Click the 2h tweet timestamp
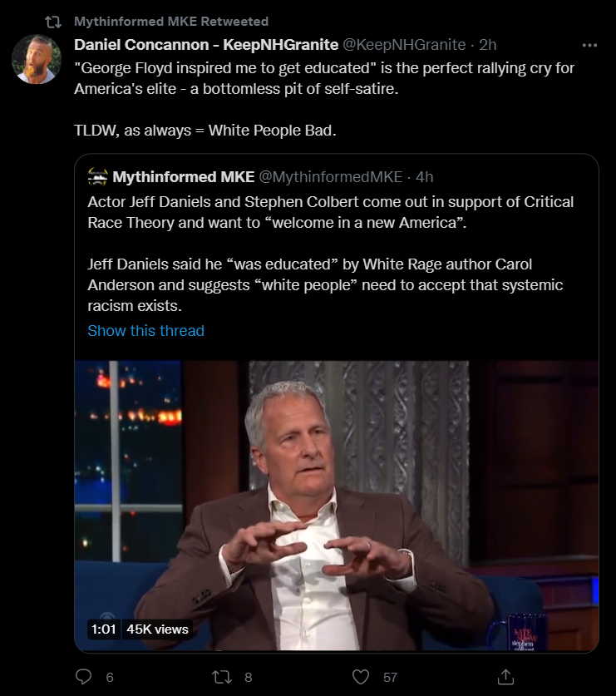Screen dimensions: 616x696 (x=488, y=45)
